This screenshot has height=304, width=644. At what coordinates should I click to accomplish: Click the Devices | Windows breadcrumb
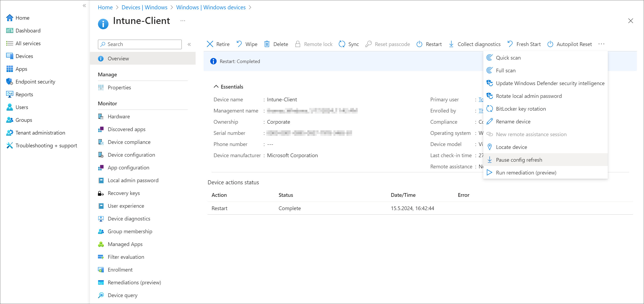tap(145, 7)
